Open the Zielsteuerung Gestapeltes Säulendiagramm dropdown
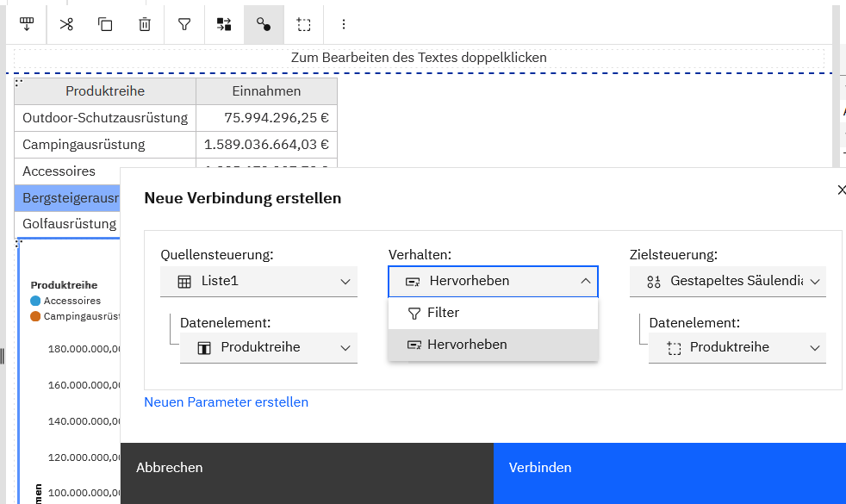Screen dimensions: 846x504 tap(727, 281)
